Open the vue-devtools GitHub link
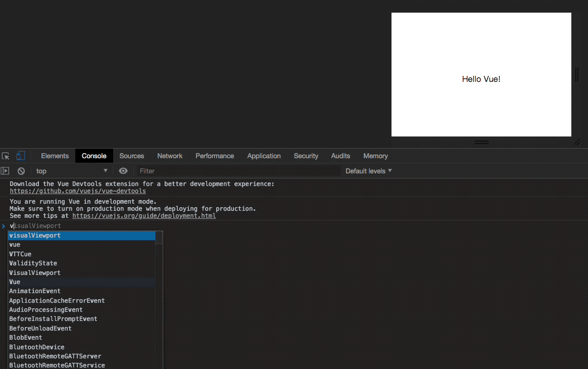This screenshot has height=369, width=588. point(78,191)
